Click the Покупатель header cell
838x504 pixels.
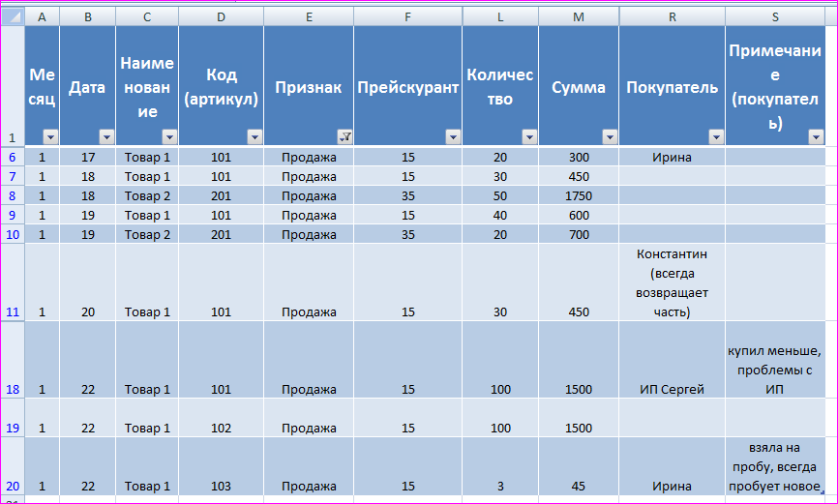pyautogui.click(x=673, y=85)
